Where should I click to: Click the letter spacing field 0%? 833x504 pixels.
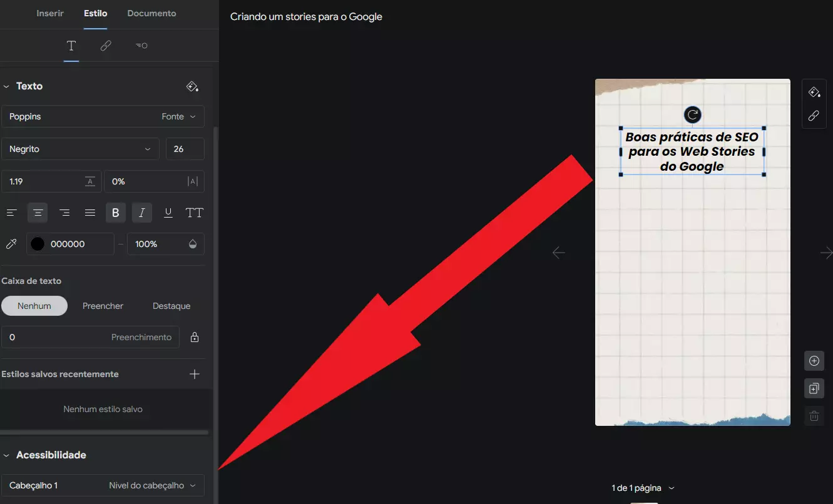pos(154,181)
